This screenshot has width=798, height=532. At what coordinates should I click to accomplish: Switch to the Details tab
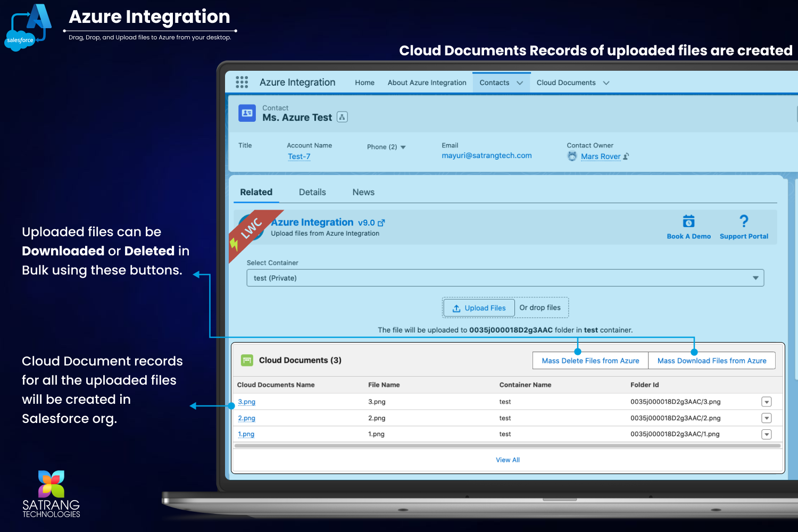pos(312,192)
